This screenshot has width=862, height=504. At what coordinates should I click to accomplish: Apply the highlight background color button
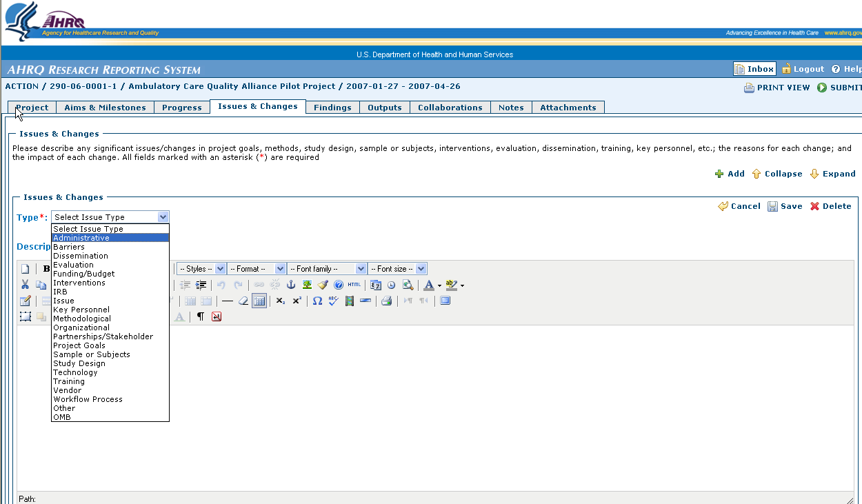click(x=452, y=285)
